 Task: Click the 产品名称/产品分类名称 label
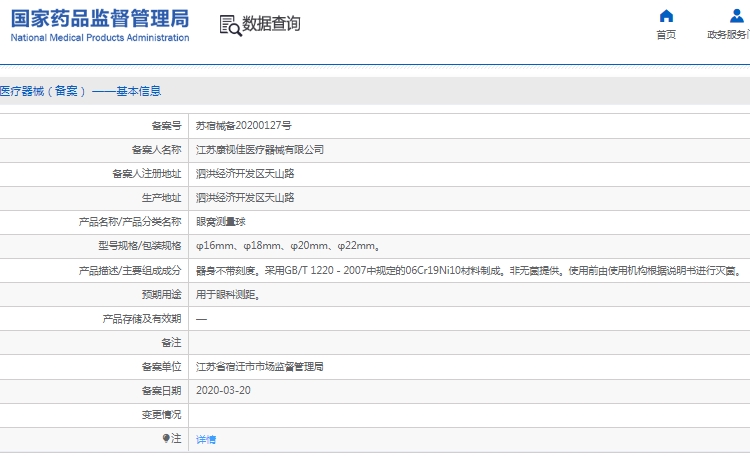coord(130,221)
